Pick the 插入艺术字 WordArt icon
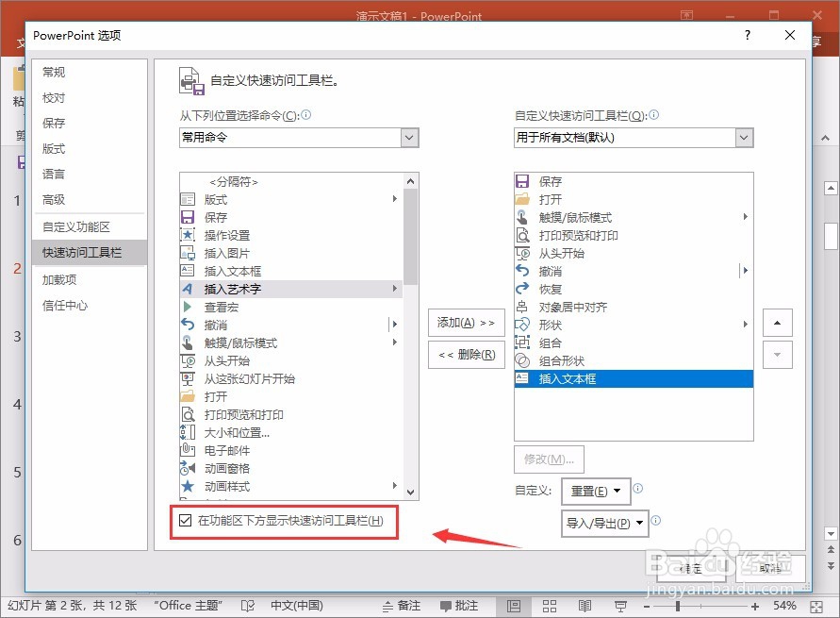The image size is (840, 618). 188,289
